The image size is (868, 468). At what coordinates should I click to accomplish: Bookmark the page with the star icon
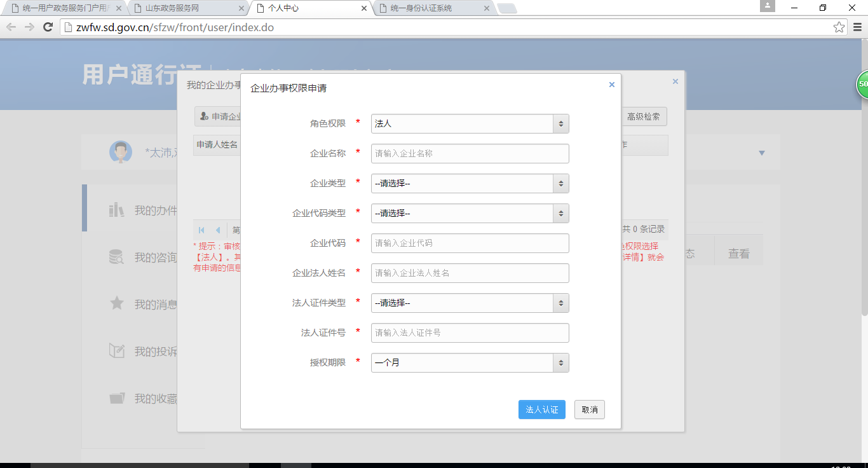pos(840,27)
